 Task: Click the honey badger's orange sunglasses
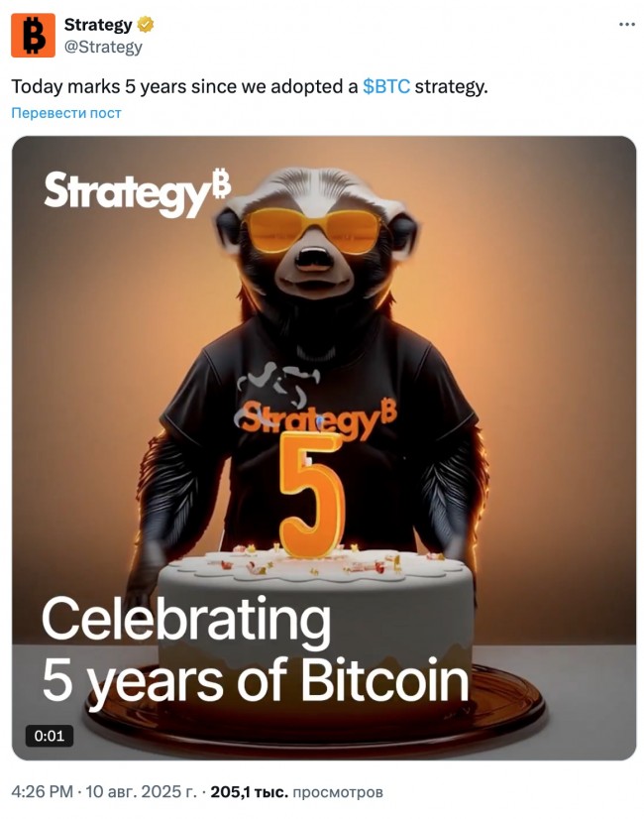(x=312, y=230)
